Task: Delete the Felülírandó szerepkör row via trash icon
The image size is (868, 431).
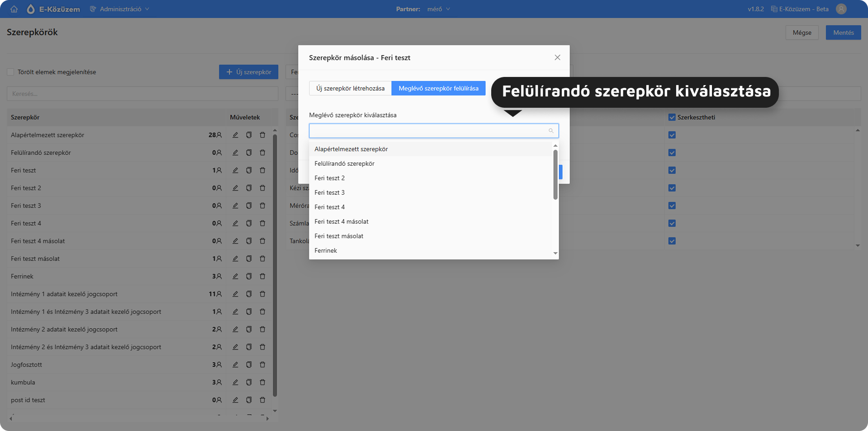Action: tap(262, 153)
